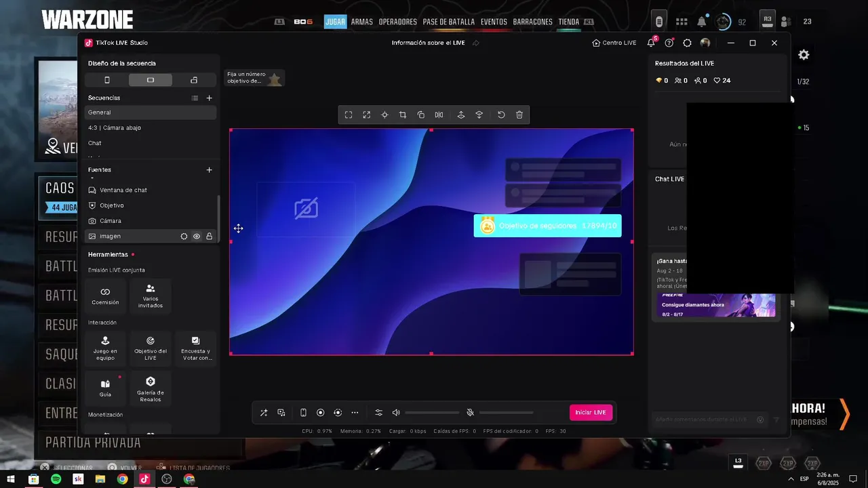Screen dimensions: 868x488
Task: Select the Cámara source
Action: click(151, 221)
